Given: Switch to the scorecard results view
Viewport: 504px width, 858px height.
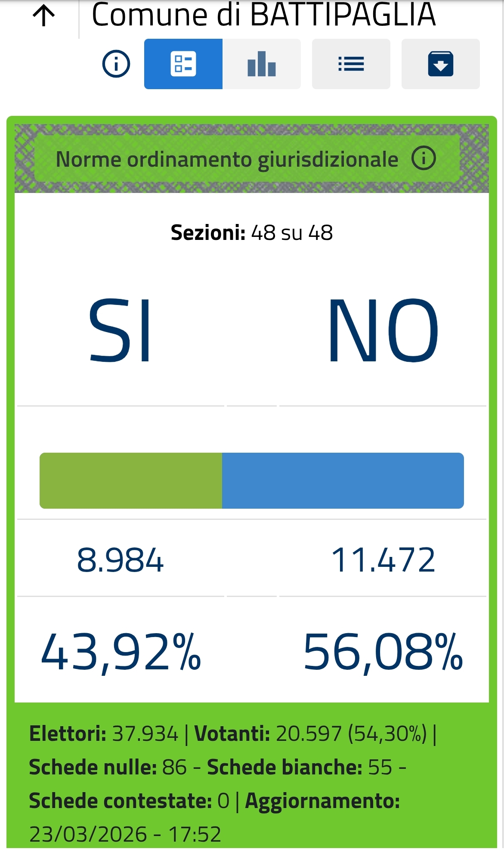Looking at the screenshot, I should coord(183,64).
